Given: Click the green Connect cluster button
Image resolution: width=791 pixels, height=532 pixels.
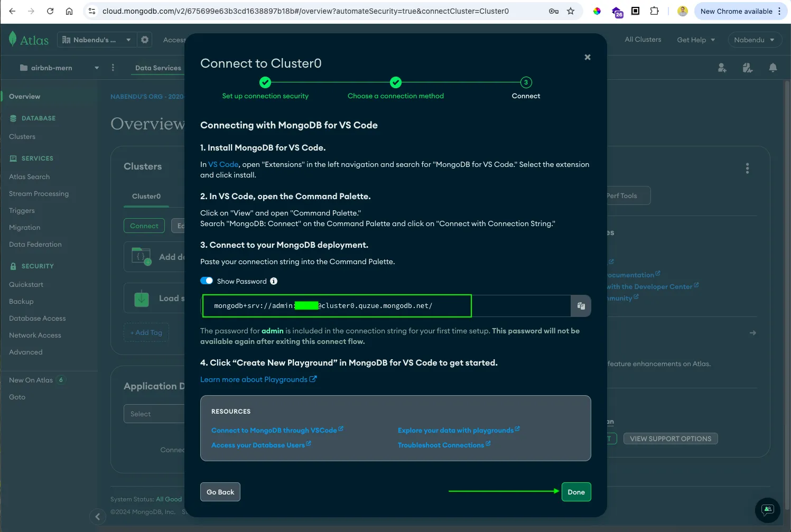Looking at the screenshot, I should 144,226.
